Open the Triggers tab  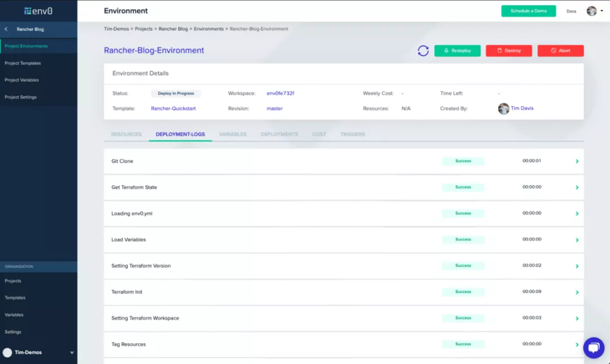(x=352, y=134)
